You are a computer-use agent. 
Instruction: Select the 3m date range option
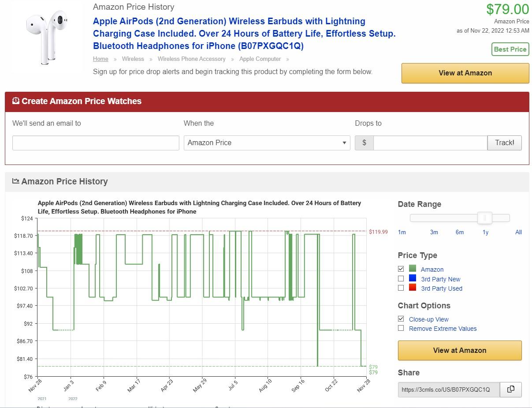[434, 232]
